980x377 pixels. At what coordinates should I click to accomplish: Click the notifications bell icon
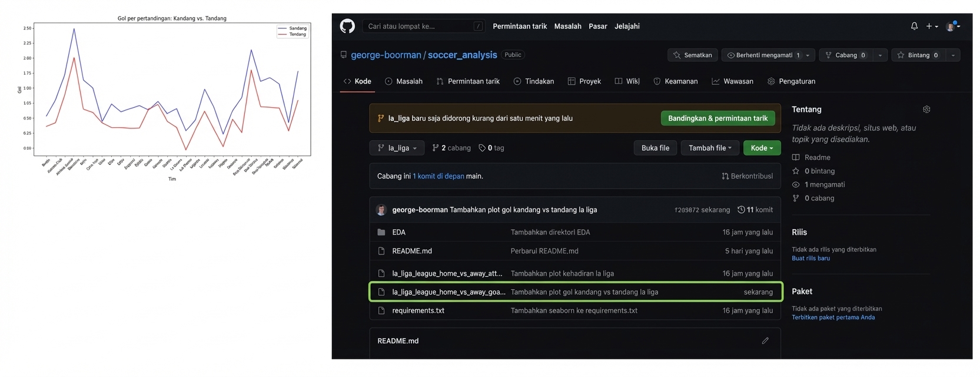(914, 26)
